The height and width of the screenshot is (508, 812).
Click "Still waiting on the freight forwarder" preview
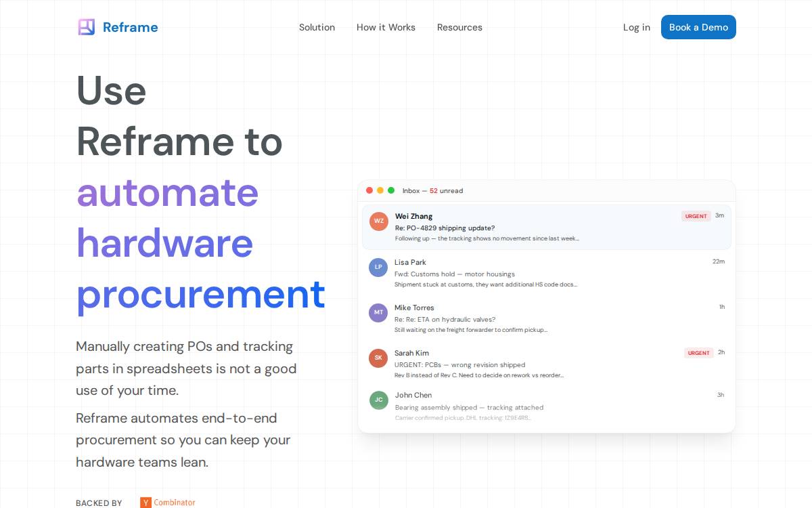pos(471,330)
